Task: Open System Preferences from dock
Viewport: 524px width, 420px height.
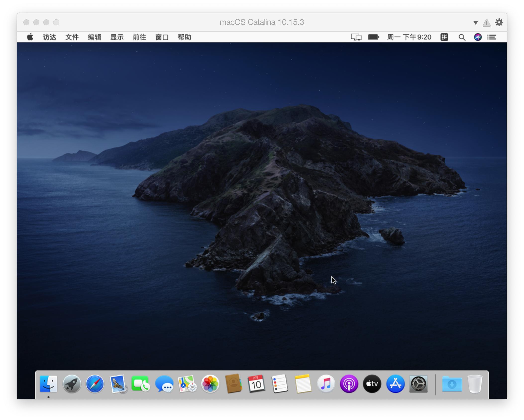Action: coord(419,384)
